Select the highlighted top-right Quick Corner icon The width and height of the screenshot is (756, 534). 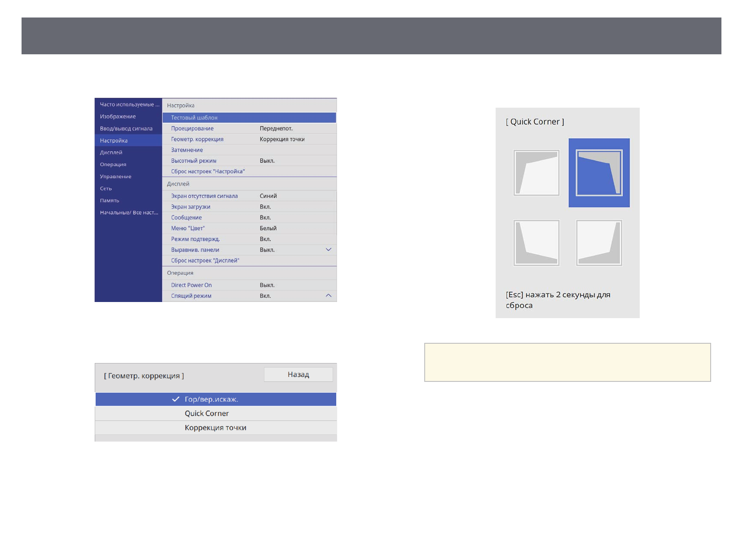(x=599, y=173)
